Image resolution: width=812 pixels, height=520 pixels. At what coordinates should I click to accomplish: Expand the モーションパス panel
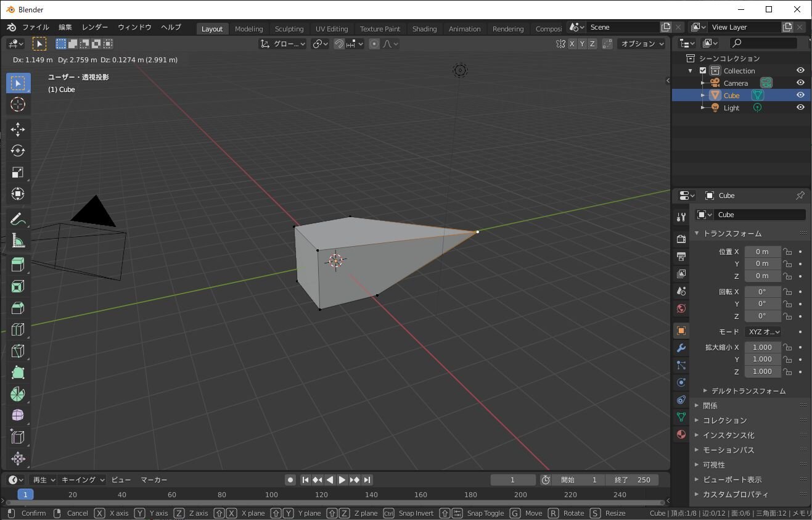point(728,450)
